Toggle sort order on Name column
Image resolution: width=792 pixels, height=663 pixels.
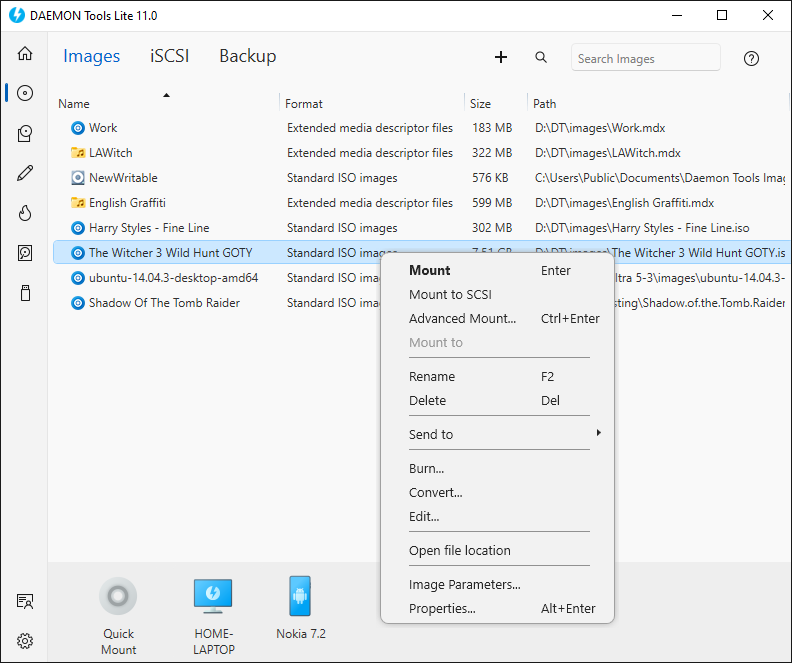(x=166, y=95)
